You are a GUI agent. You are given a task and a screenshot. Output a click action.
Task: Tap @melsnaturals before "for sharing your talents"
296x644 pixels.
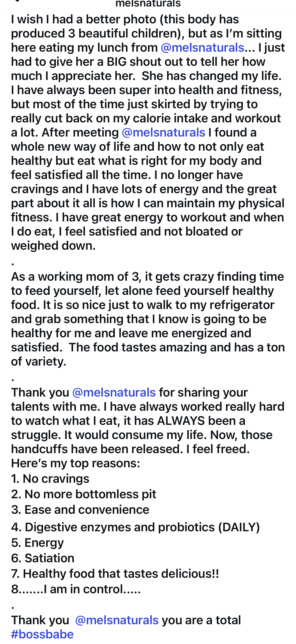coord(114,393)
